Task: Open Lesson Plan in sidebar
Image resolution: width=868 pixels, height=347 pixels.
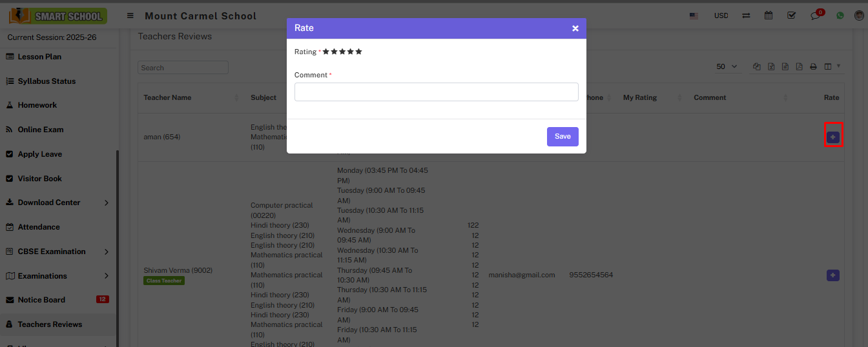Action: pos(39,57)
